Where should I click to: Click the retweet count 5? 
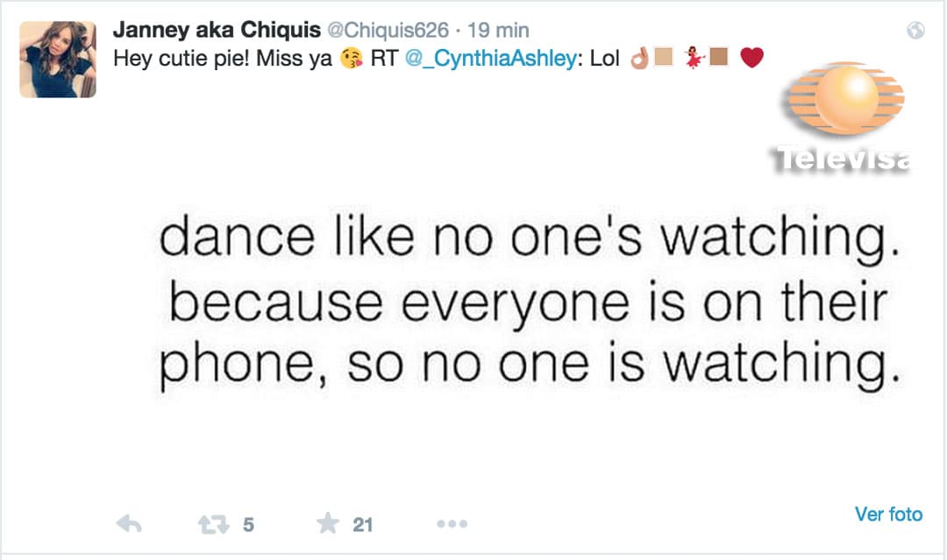pos(248,525)
